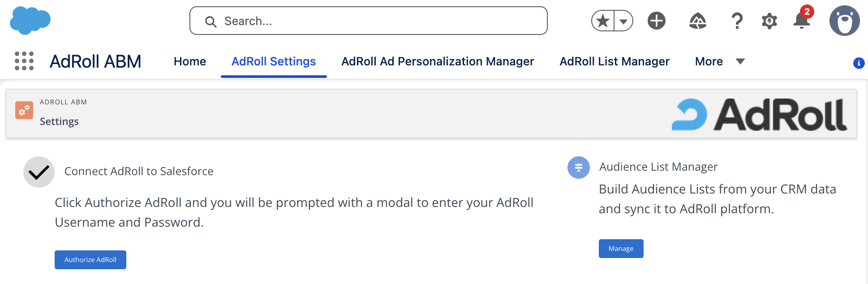Open the notifications bell

[801, 21]
